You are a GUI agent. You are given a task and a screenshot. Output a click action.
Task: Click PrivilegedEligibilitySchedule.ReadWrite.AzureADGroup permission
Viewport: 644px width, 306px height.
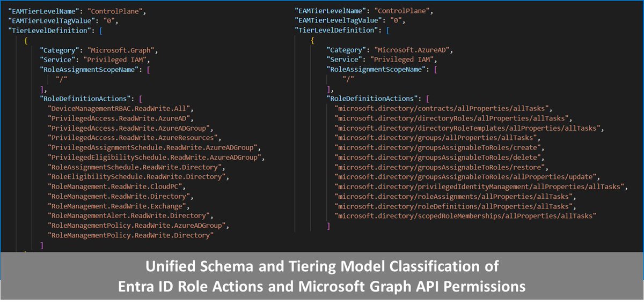(x=157, y=157)
